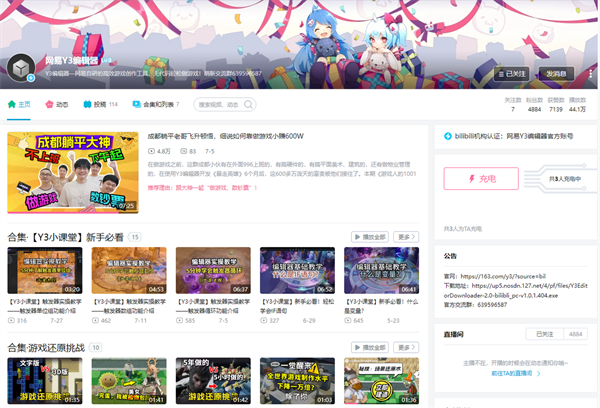600x408 pixels.
Task: Open the 文字版 game recreation video thumbnail
Action: [x=45, y=381]
